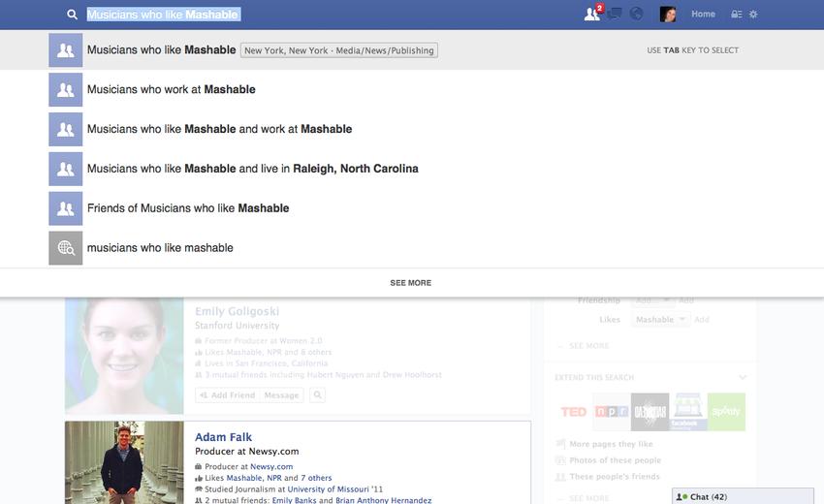824x504 pixels.
Task: Click the search magnifier icon
Action: (72, 15)
